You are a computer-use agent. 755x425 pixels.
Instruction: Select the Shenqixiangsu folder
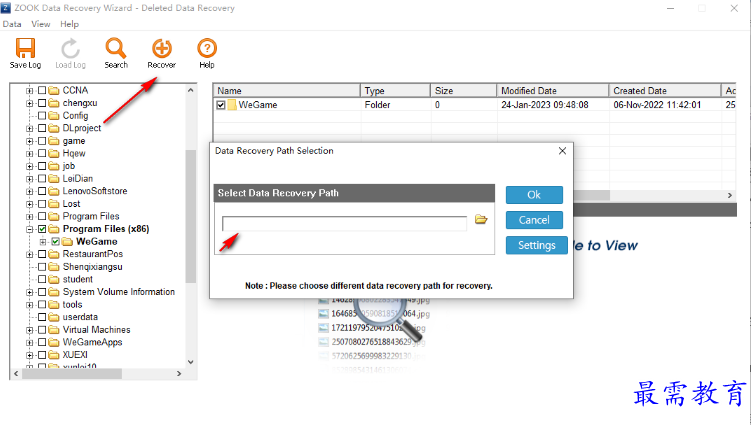tap(92, 267)
